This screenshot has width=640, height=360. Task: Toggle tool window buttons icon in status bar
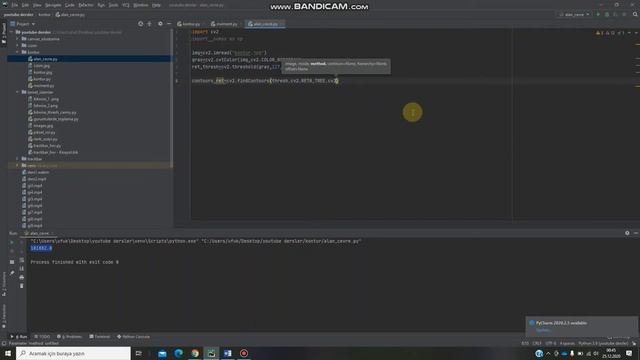pyautogui.click(x=4, y=344)
